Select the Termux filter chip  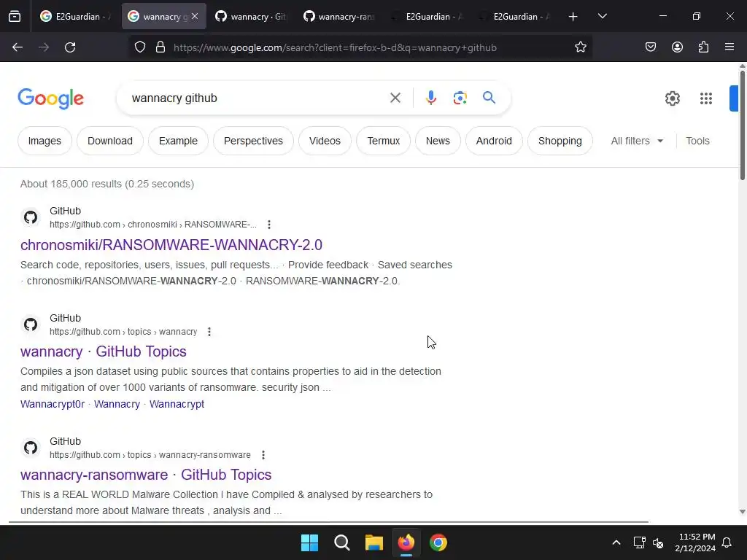[384, 141]
